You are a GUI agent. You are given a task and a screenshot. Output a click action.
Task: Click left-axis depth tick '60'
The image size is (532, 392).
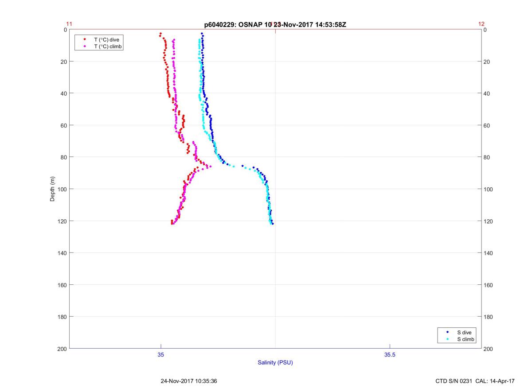pos(64,125)
